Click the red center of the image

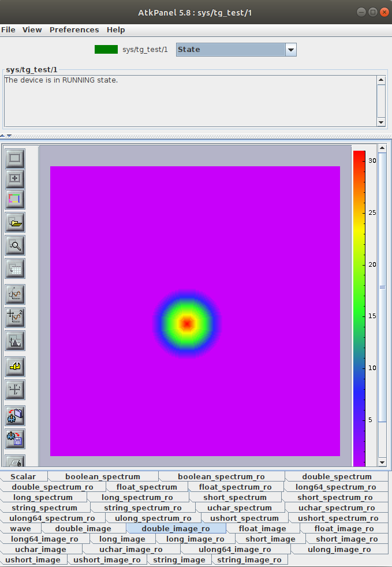(187, 324)
